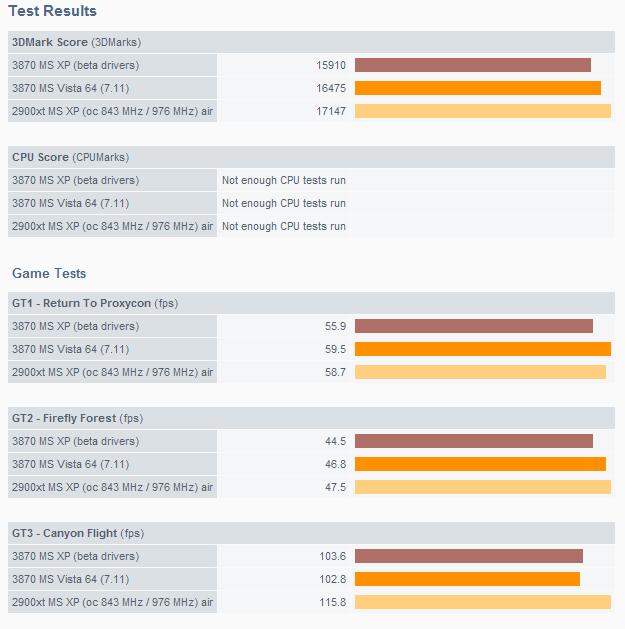Click the orange 16475 score bar
The image size is (625, 629).
click(x=477, y=88)
